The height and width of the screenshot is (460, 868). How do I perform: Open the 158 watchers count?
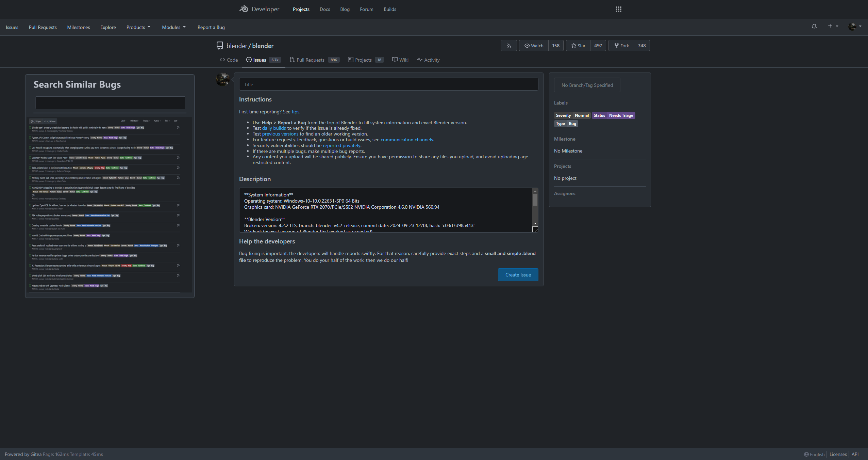(556, 46)
